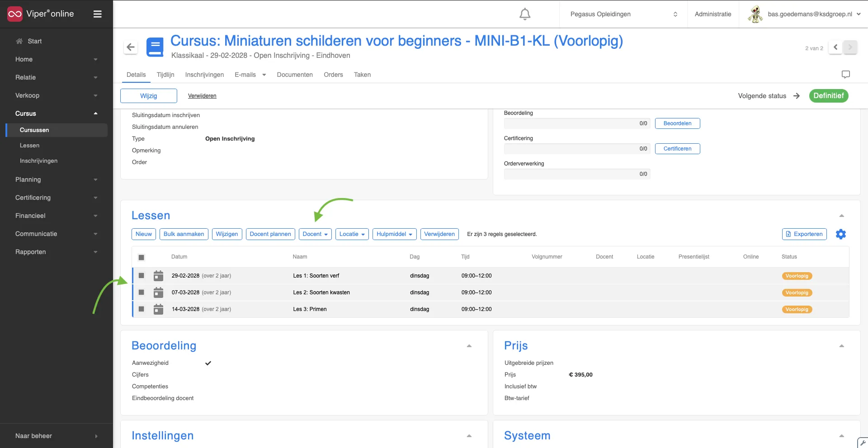Expand the Rapporten sidebar menu
The width and height of the screenshot is (868, 448).
click(x=57, y=252)
